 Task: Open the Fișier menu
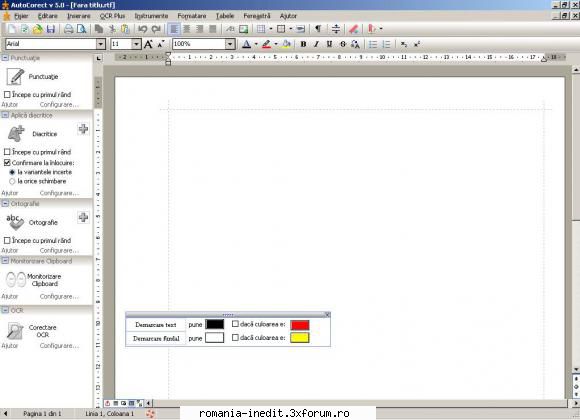pyautogui.click(x=21, y=16)
